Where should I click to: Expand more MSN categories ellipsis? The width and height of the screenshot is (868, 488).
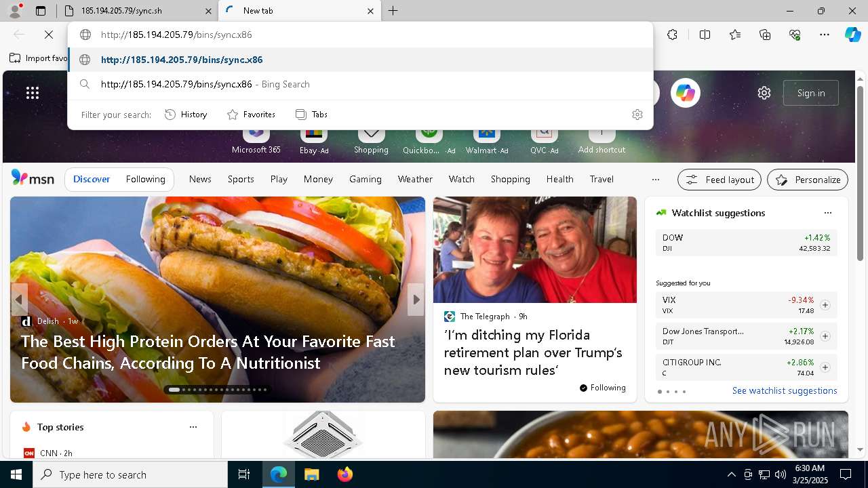tap(655, 180)
